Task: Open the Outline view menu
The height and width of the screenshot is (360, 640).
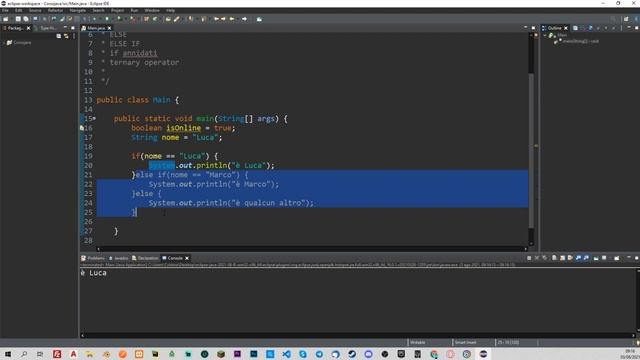Action: point(621,28)
